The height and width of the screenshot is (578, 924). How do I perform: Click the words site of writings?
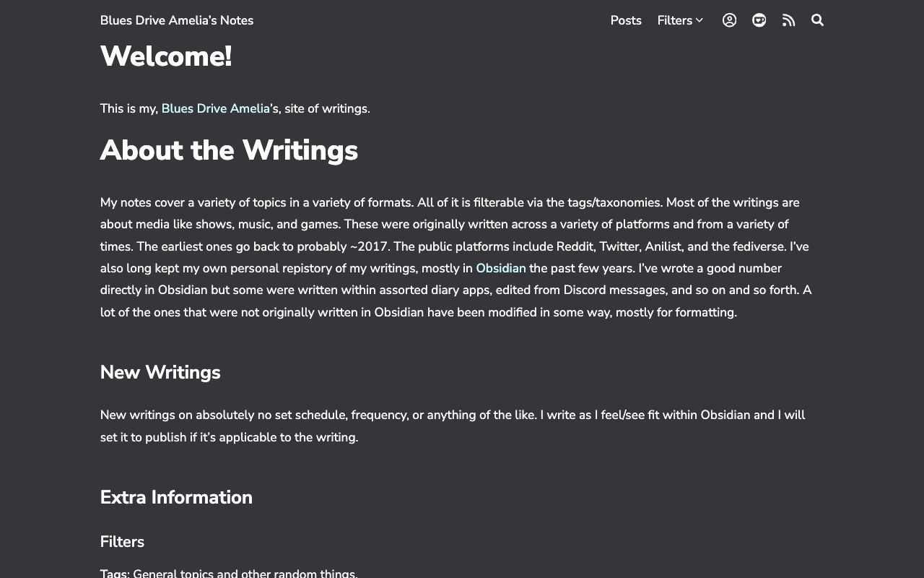327,108
